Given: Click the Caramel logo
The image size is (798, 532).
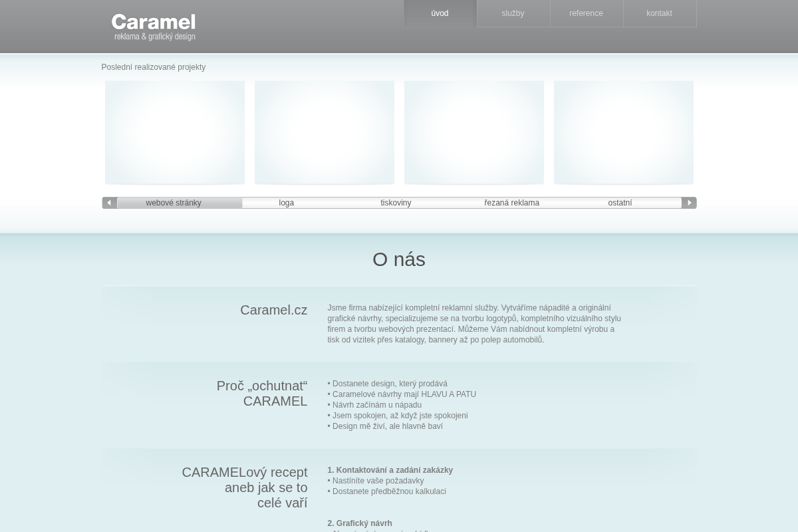Looking at the screenshot, I should tap(154, 27).
